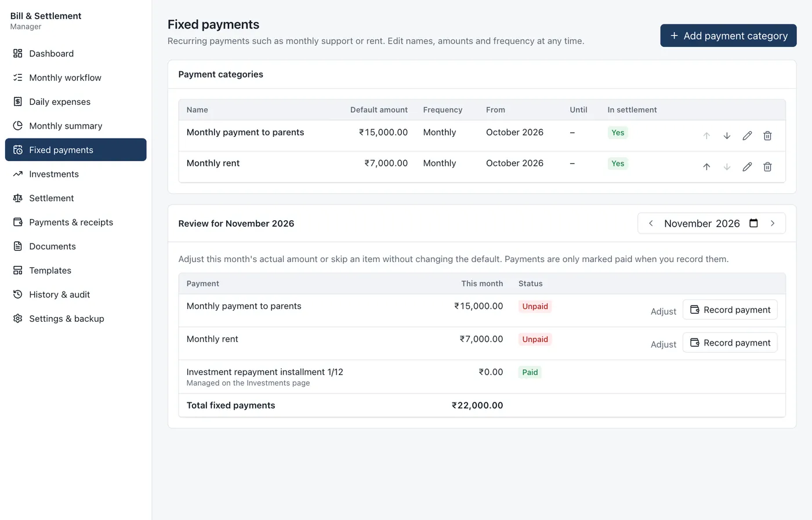
Task: Click ₹7,000.00 default amount in categories table
Action: click(386, 163)
